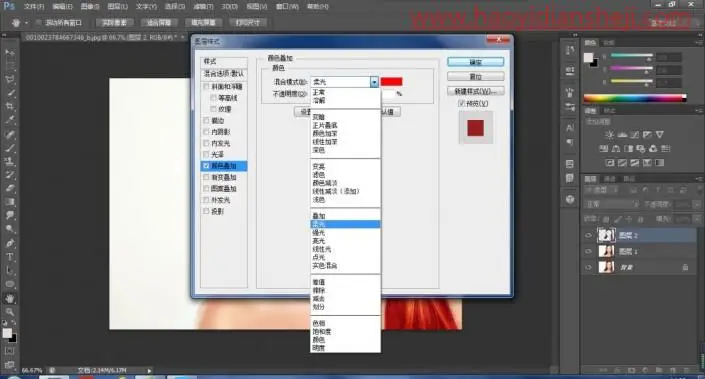Select the Eraser tool
Image resolution: width=705 pixels, height=379 pixels.
click(x=10, y=188)
